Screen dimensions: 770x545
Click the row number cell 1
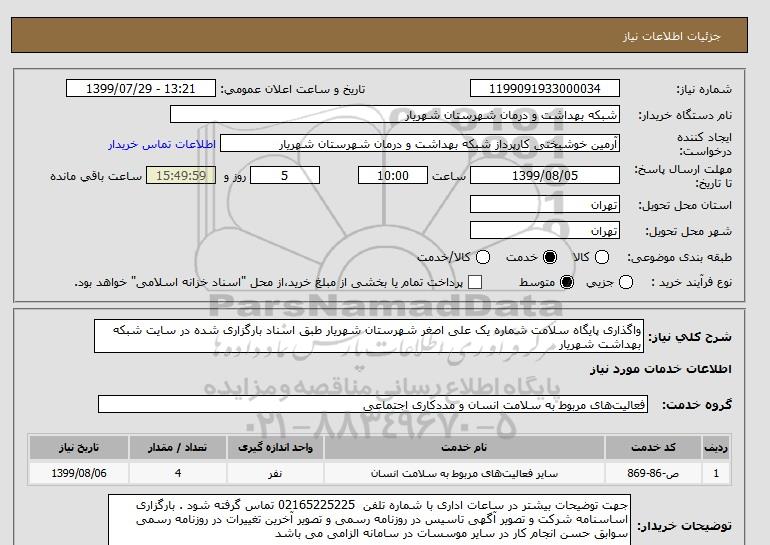click(716, 473)
